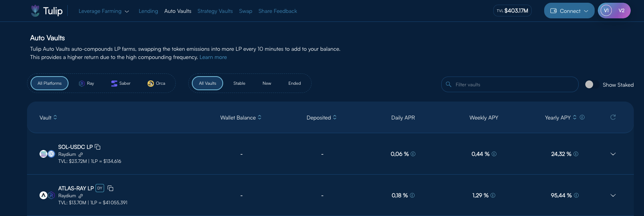Click the refresh icon in table header

(x=613, y=117)
